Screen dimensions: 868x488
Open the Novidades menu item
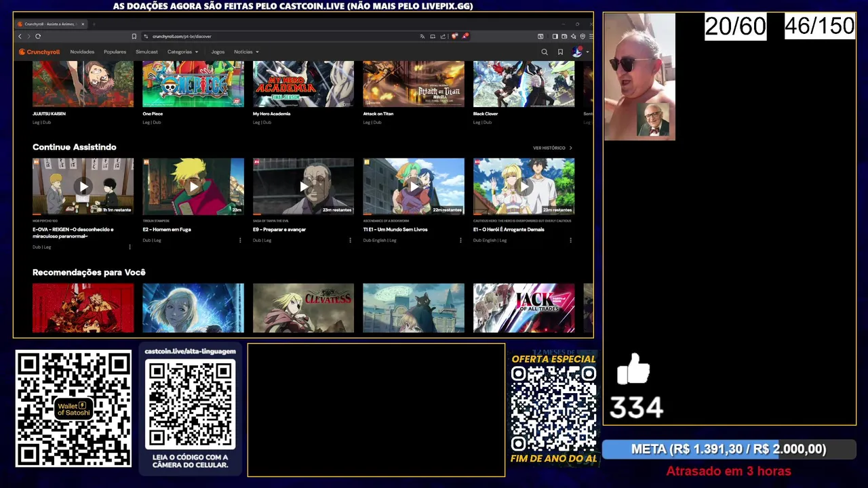82,52
